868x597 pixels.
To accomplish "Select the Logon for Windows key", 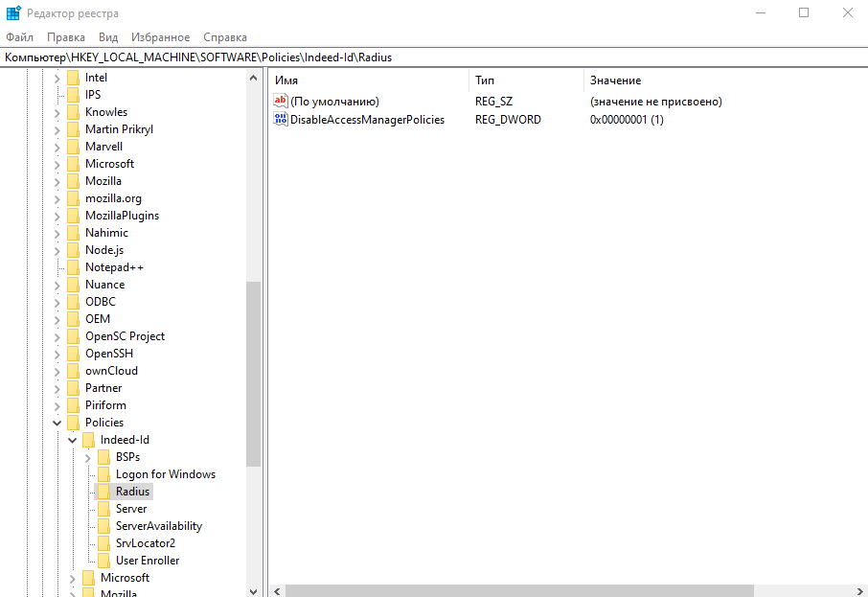I will pos(165,474).
